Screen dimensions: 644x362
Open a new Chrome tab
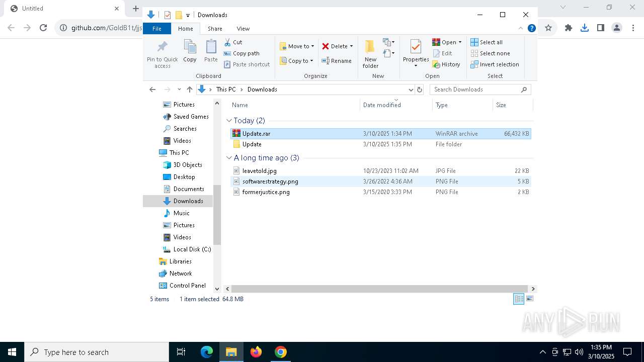(135, 9)
